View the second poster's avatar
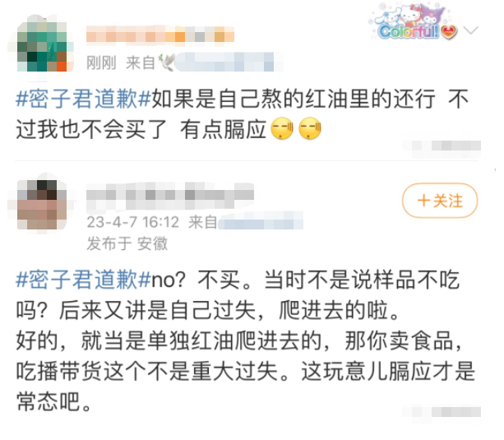Image resolution: width=504 pixels, height=440 pixels. click(x=42, y=205)
